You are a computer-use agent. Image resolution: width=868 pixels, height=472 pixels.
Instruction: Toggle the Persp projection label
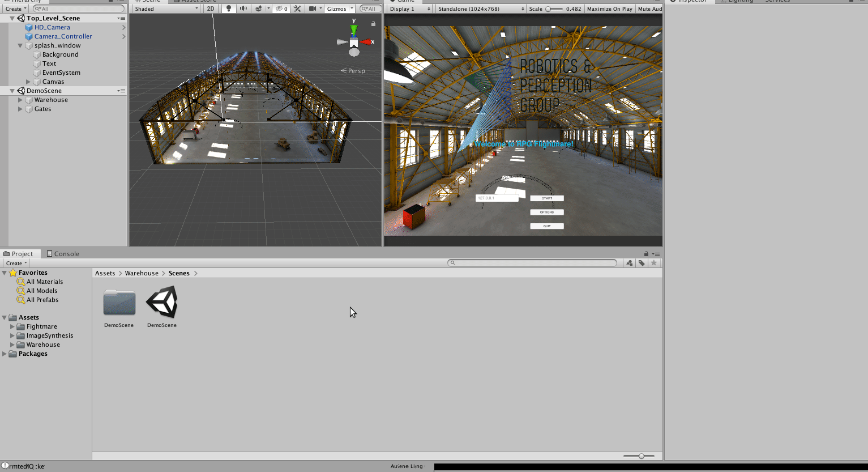[x=353, y=71]
